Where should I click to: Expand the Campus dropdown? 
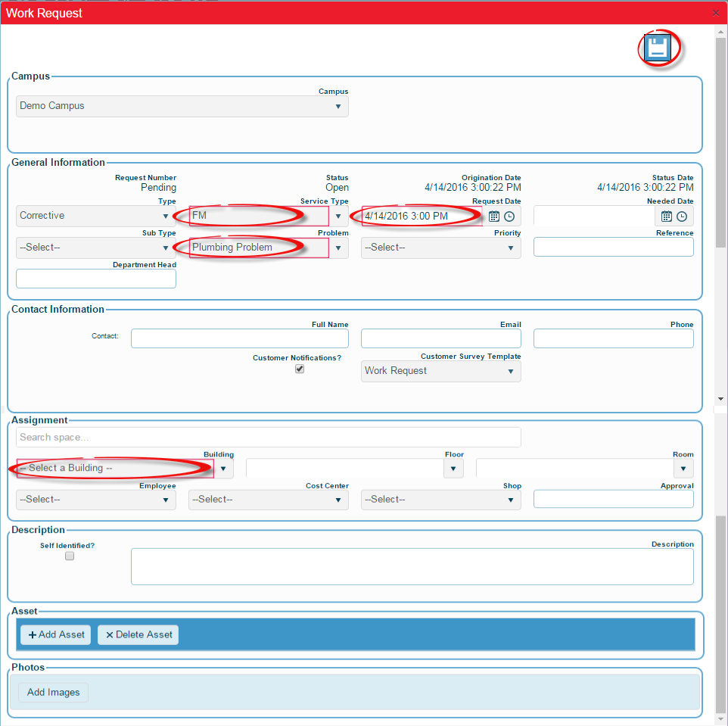pyautogui.click(x=182, y=106)
